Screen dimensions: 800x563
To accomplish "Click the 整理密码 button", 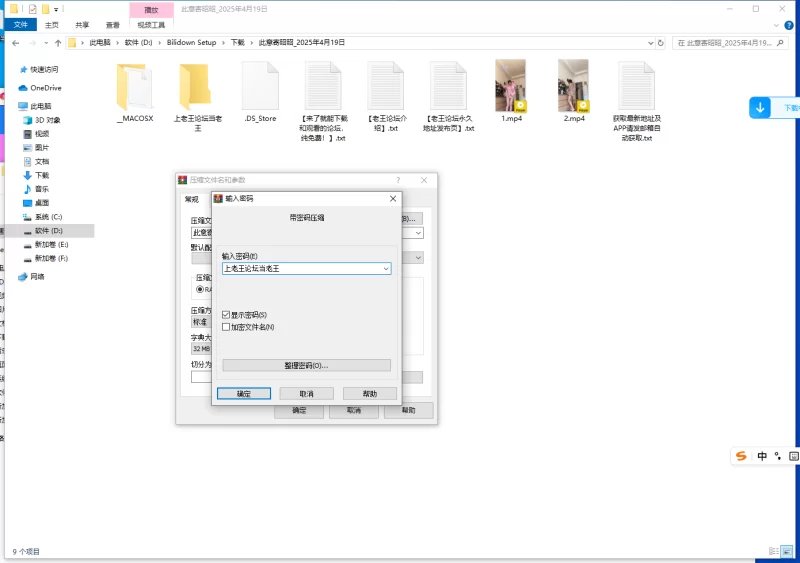I will (306, 366).
